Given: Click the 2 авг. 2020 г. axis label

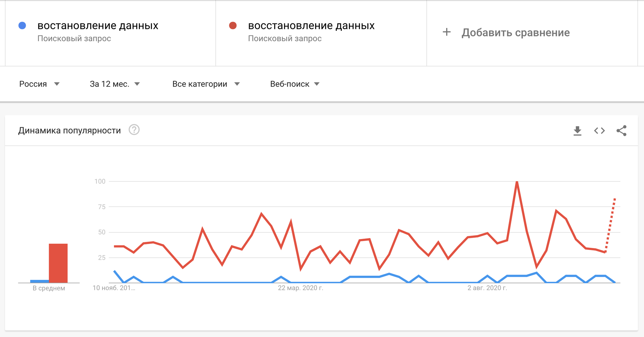Looking at the screenshot, I should pos(487,288).
